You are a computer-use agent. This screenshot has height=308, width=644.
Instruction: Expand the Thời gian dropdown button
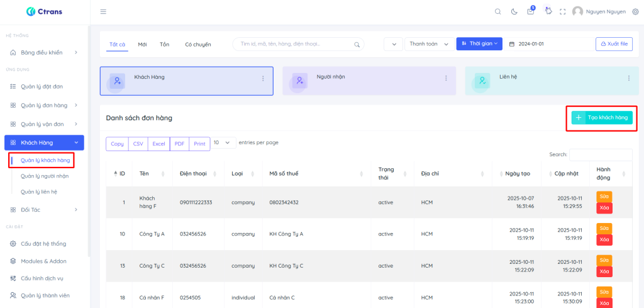pyautogui.click(x=479, y=43)
